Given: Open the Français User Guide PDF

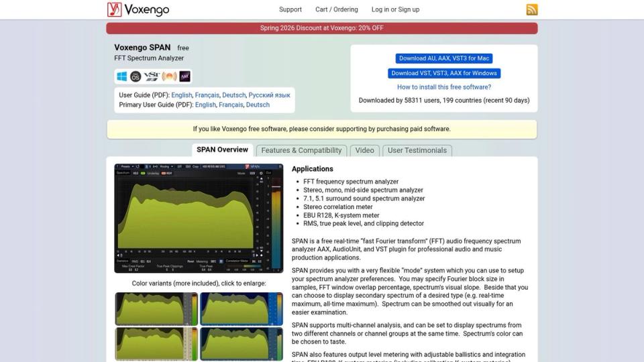Looking at the screenshot, I should click(207, 95).
